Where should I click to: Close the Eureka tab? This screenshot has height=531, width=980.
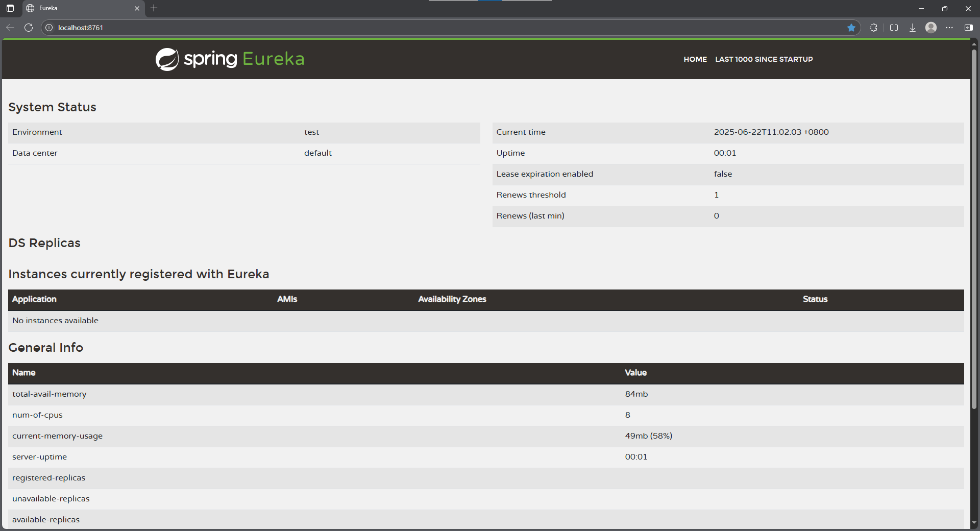pyautogui.click(x=137, y=8)
